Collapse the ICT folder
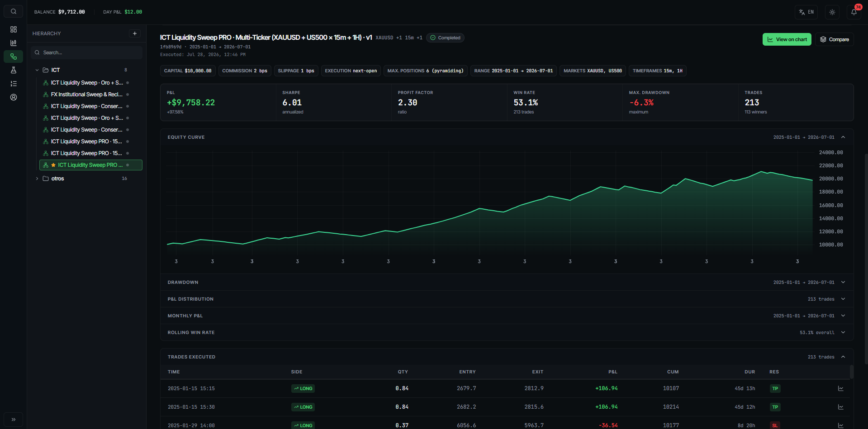The image size is (868, 429). [37, 70]
